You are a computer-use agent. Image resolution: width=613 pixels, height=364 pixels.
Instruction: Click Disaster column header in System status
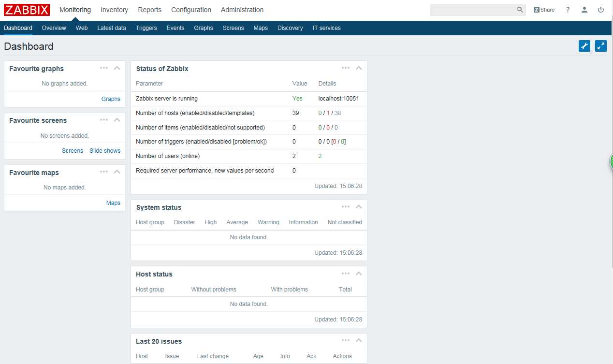pos(185,222)
